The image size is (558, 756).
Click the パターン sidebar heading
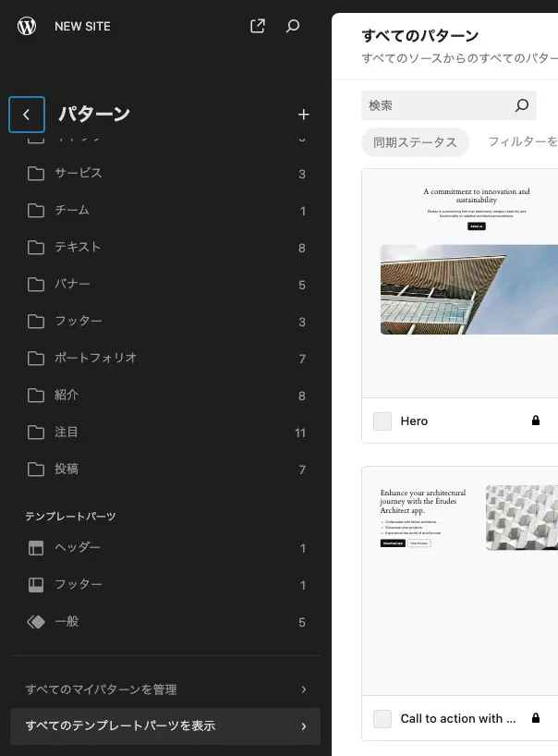click(94, 115)
